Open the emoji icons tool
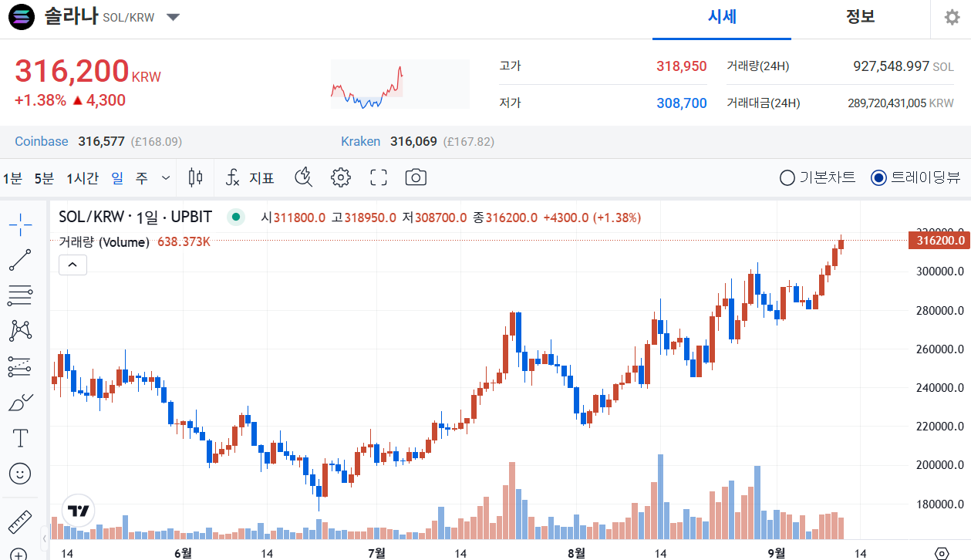Screen dimensions: 971x560 (x=21, y=473)
